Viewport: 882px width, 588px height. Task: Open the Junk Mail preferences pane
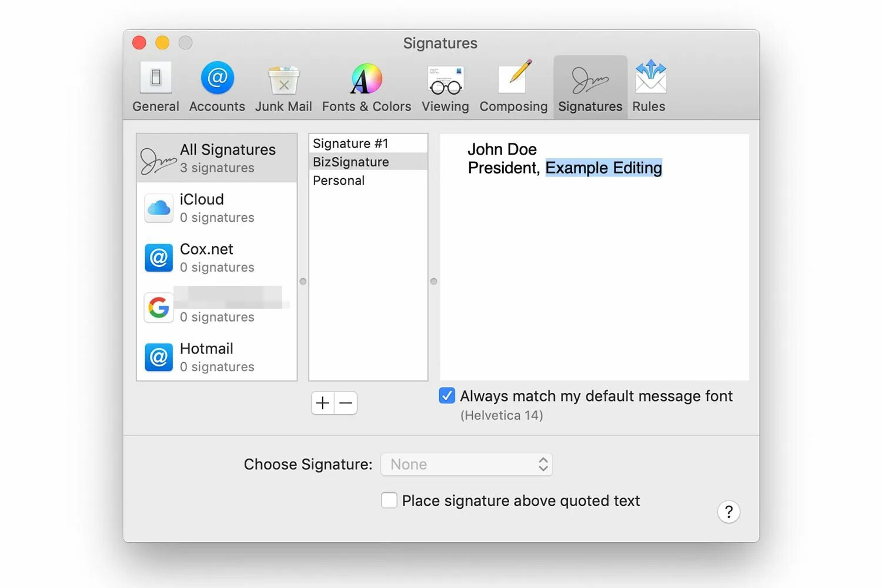pyautogui.click(x=283, y=87)
